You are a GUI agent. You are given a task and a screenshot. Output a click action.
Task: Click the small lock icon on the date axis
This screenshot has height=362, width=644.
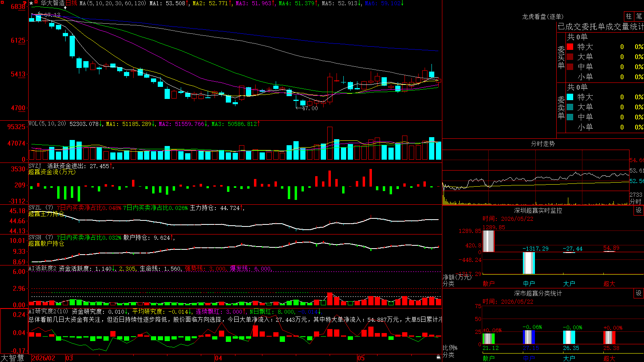[x=438, y=357]
